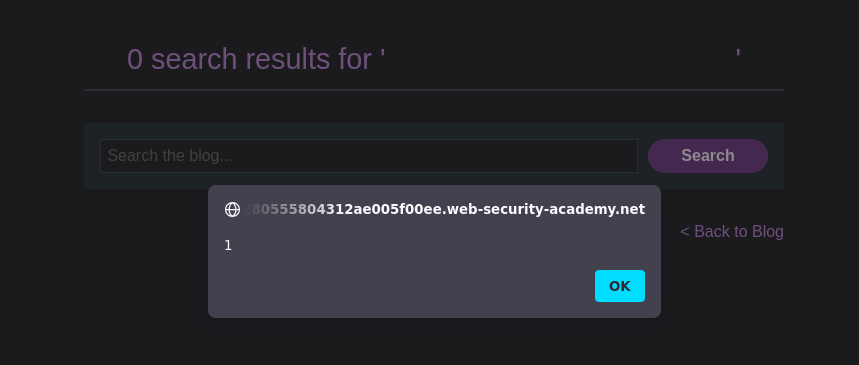
Task: Click the faded start of the dialog hostname
Action: coord(263,209)
